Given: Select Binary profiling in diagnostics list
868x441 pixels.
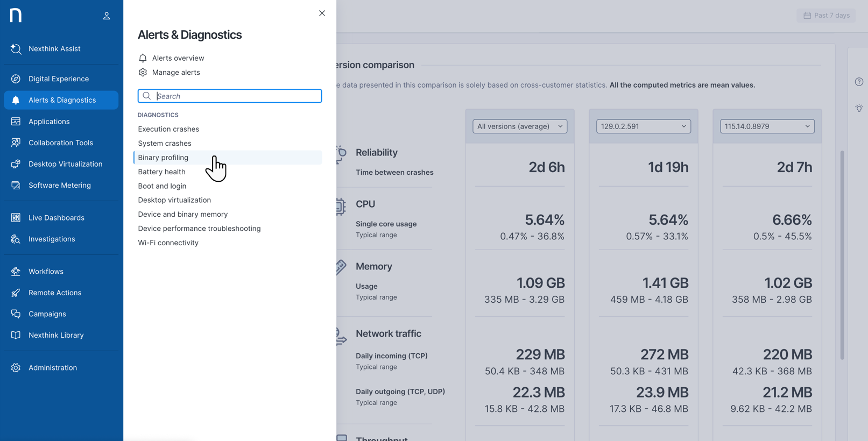Looking at the screenshot, I should click(163, 158).
